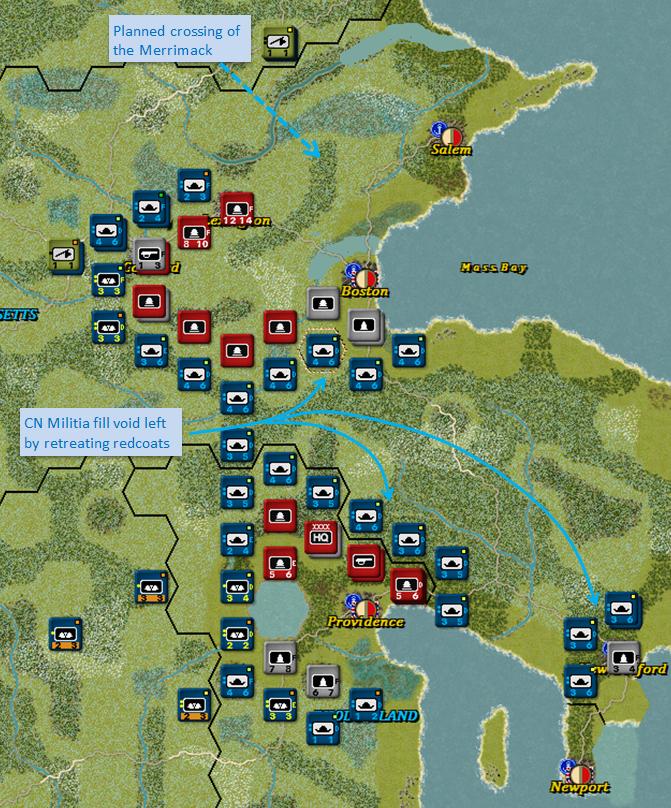Click the Newport city marker
Viewport: 671px width, 808px height.
tap(580, 773)
